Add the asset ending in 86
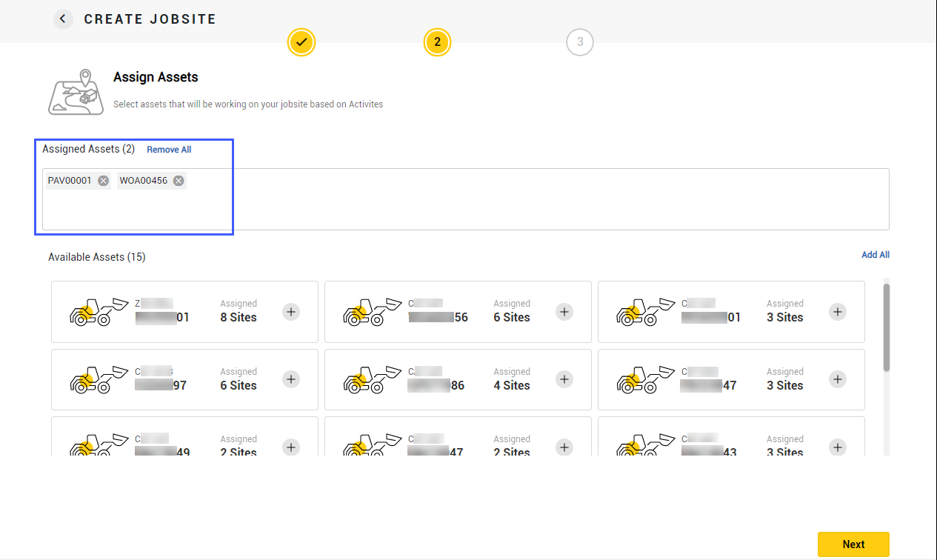The image size is (937, 560). point(564,379)
